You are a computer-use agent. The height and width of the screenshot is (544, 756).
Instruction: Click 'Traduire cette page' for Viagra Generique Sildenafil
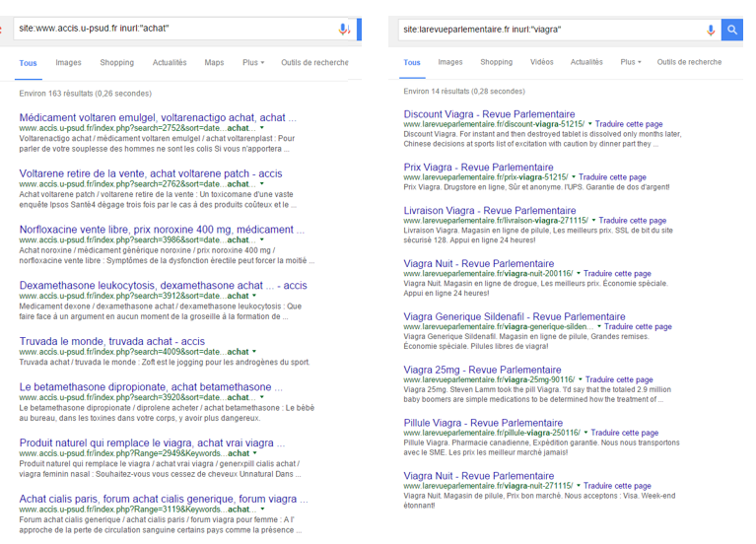pyautogui.click(x=638, y=327)
